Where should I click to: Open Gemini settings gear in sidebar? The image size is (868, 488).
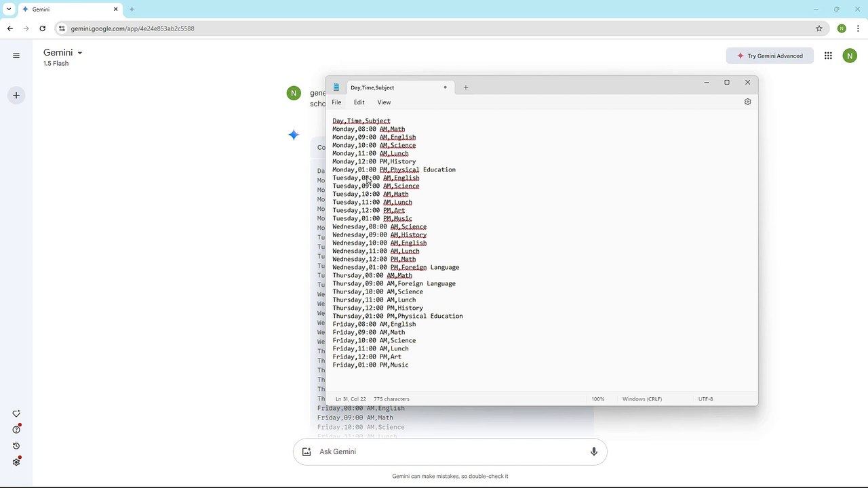(16, 462)
